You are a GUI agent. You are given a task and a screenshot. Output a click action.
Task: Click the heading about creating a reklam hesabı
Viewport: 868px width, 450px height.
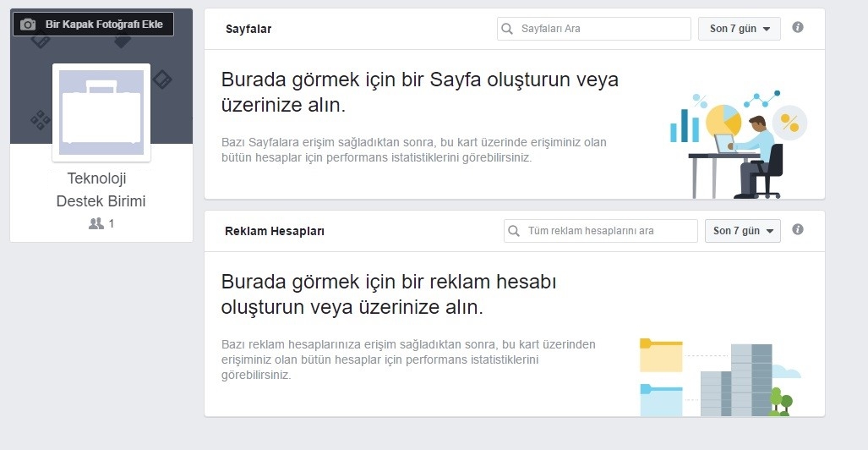tap(389, 294)
